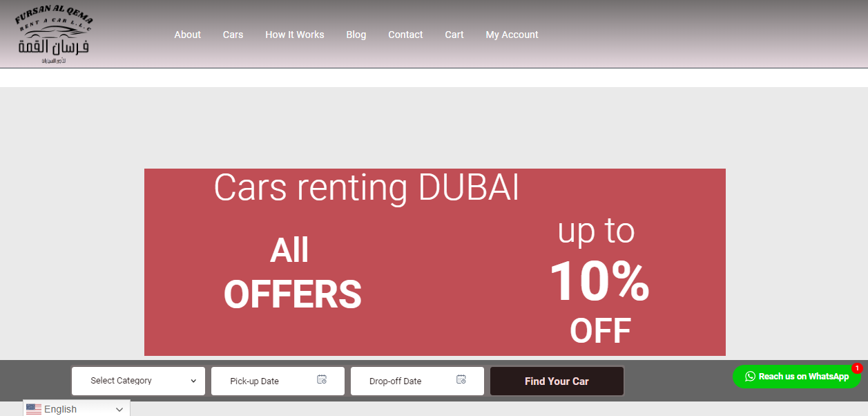The width and height of the screenshot is (868, 416).
Task: Click the red notification badge on WhatsApp
Action: pyautogui.click(x=857, y=368)
